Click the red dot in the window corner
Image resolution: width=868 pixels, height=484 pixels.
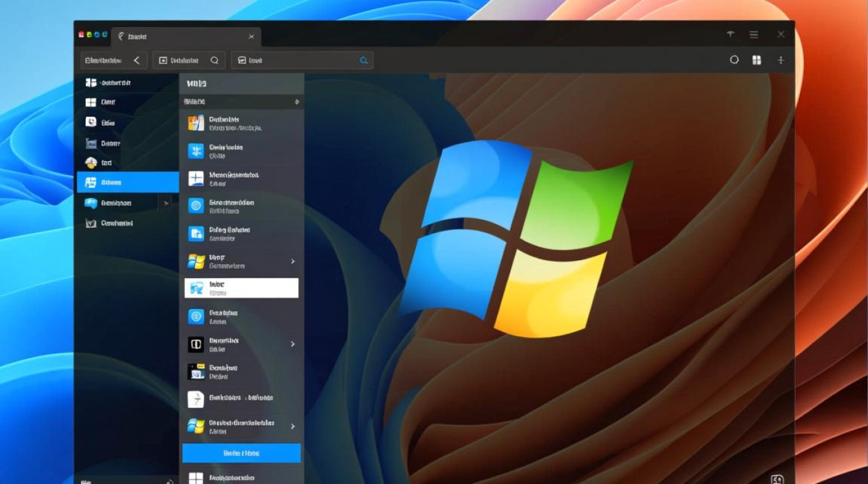(81, 35)
